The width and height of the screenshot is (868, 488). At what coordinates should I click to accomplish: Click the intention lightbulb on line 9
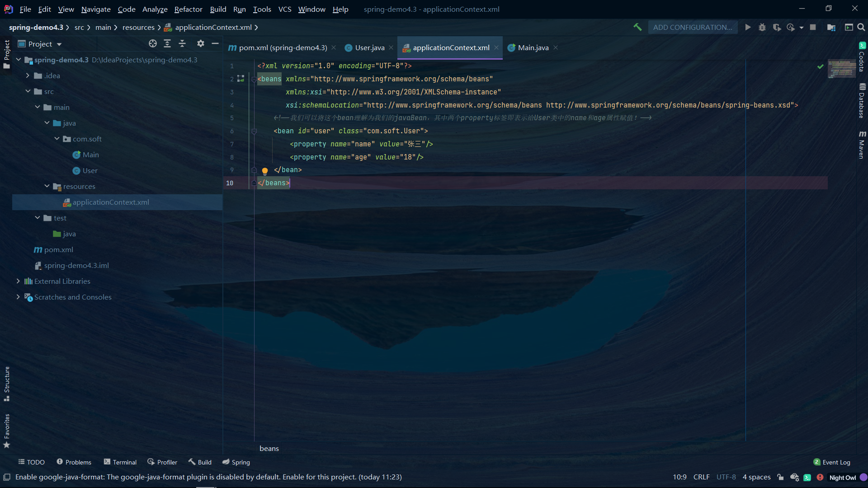click(265, 171)
